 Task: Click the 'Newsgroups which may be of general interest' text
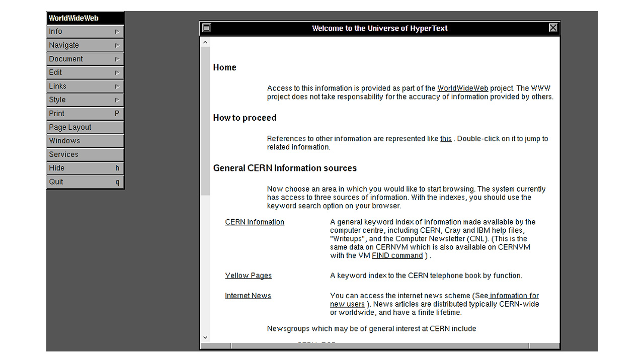point(371,329)
